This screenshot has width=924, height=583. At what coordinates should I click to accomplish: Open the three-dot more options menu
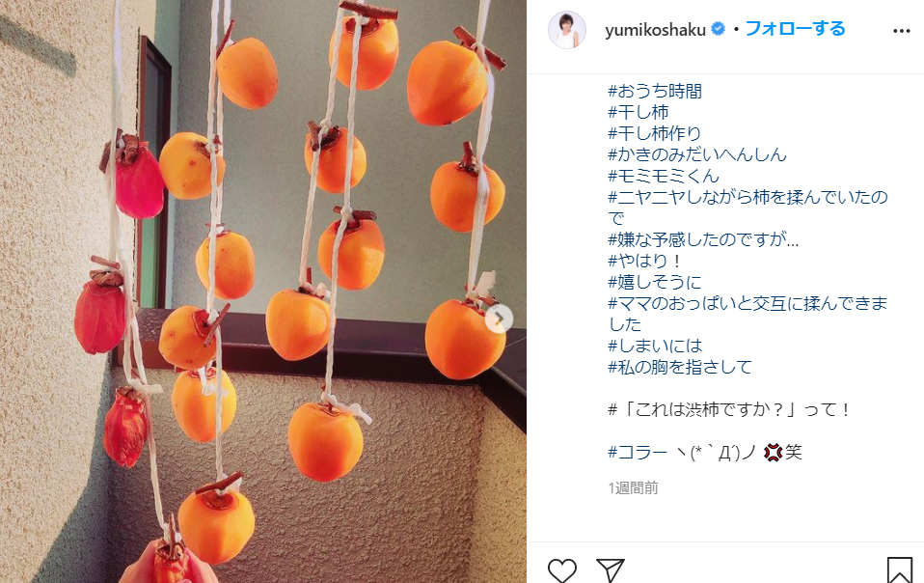(902, 31)
